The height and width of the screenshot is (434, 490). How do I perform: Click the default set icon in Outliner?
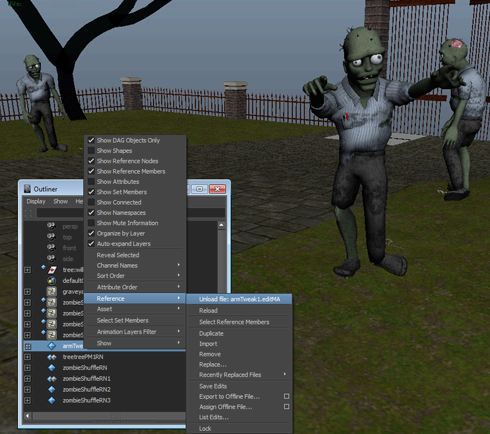pyautogui.click(x=52, y=280)
